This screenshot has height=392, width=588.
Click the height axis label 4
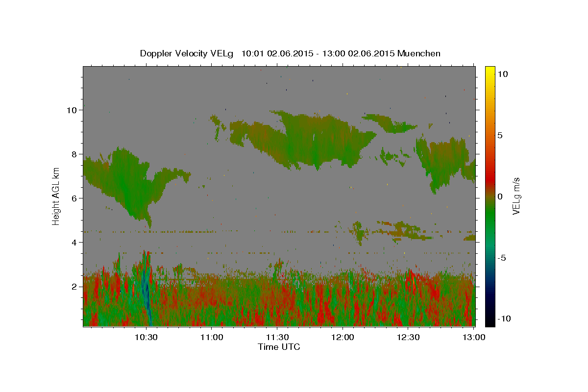[x=74, y=243]
